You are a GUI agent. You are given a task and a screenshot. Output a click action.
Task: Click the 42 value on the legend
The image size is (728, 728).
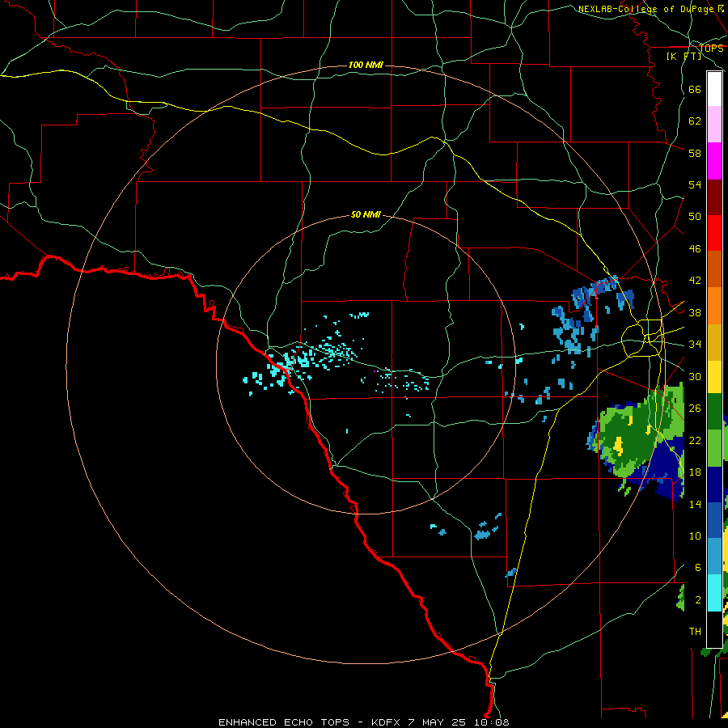(x=695, y=281)
